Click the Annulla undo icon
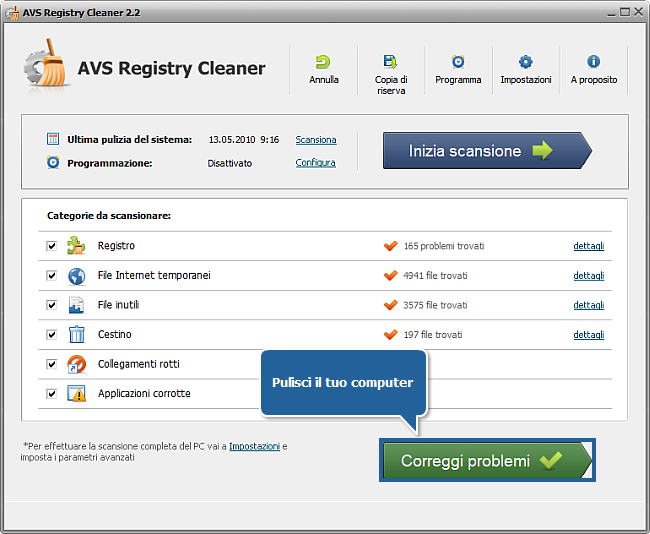 tap(323, 62)
